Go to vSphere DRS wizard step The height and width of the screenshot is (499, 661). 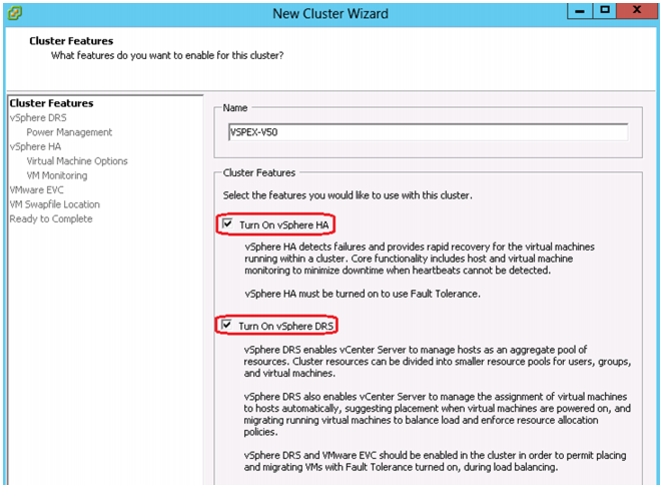coord(38,118)
